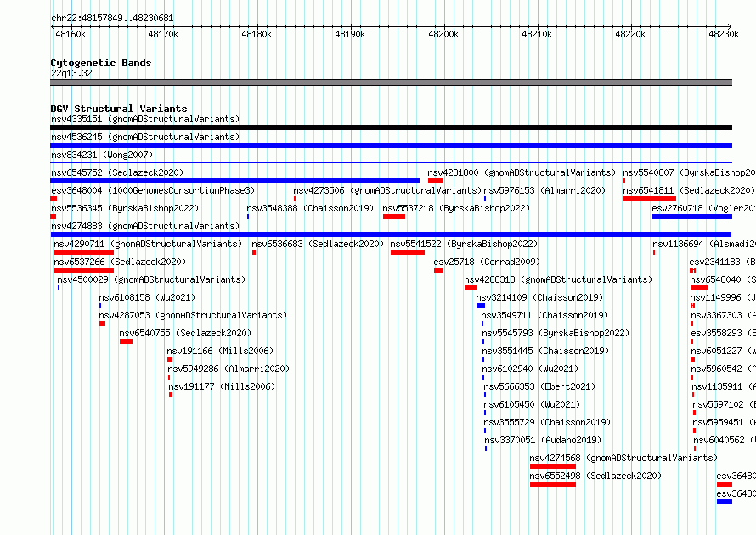Open esv25718 (Conrad2009) variant
The height and width of the screenshot is (535, 756).
(487, 262)
